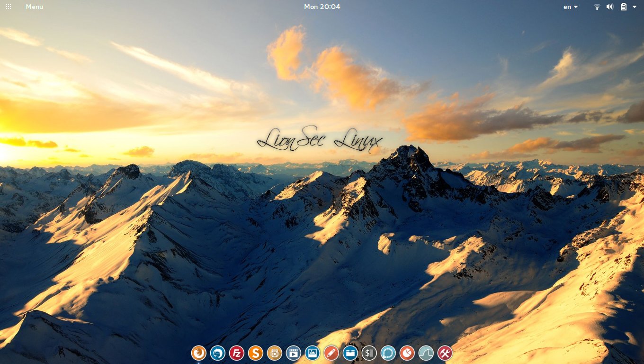Launch Thunderbird mail from the dock
644x364 pixels.
pos(218,353)
